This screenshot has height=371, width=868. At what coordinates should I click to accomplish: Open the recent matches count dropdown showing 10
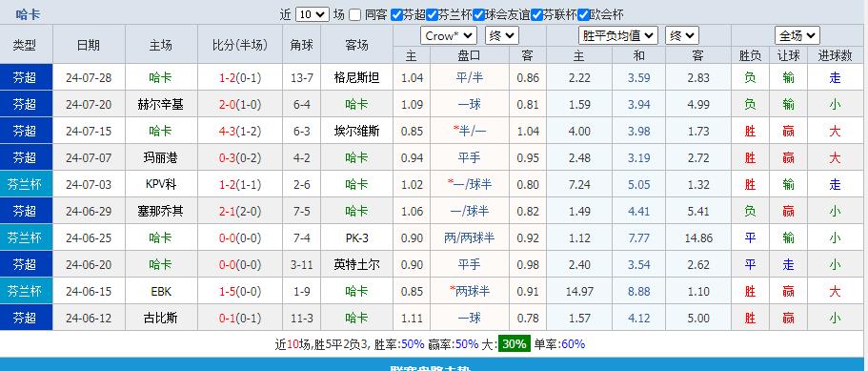click(x=313, y=15)
